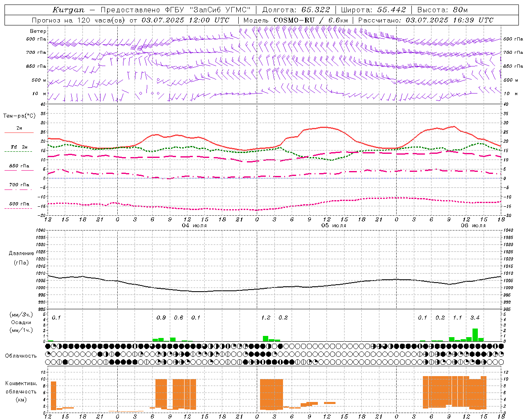This screenshot has width=525, height=420.
Task: Click the "Высота: 80м" elevation text
Action: tap(442, 10)
